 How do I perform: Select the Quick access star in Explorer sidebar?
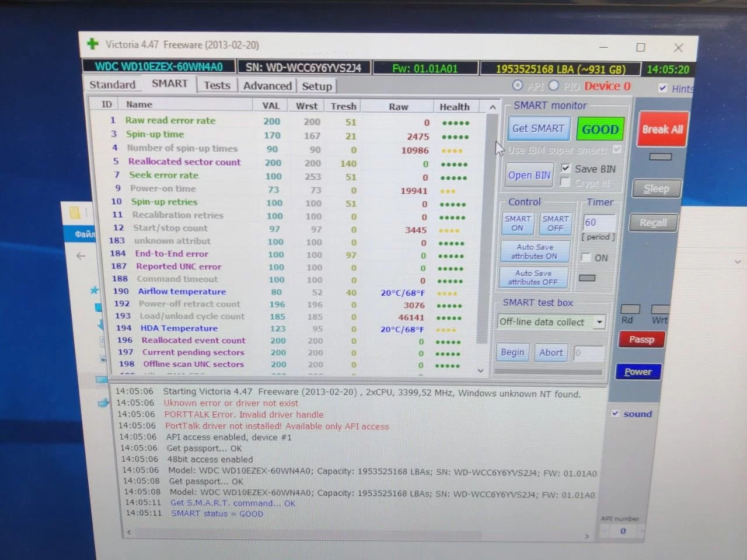[95, 290]
